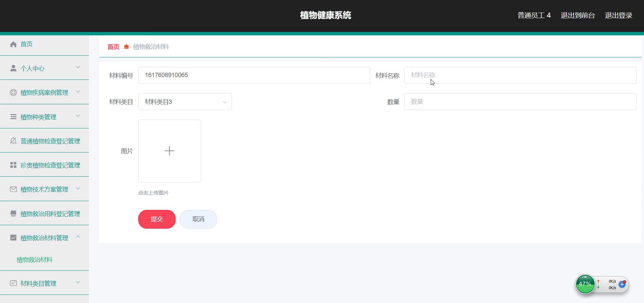Image resolution: width=644 pixels, height=303 pixels.
Task: Click the bell icon for 普通植物检查登记管理
Action: pyautogui.click(x=13, y=141)
